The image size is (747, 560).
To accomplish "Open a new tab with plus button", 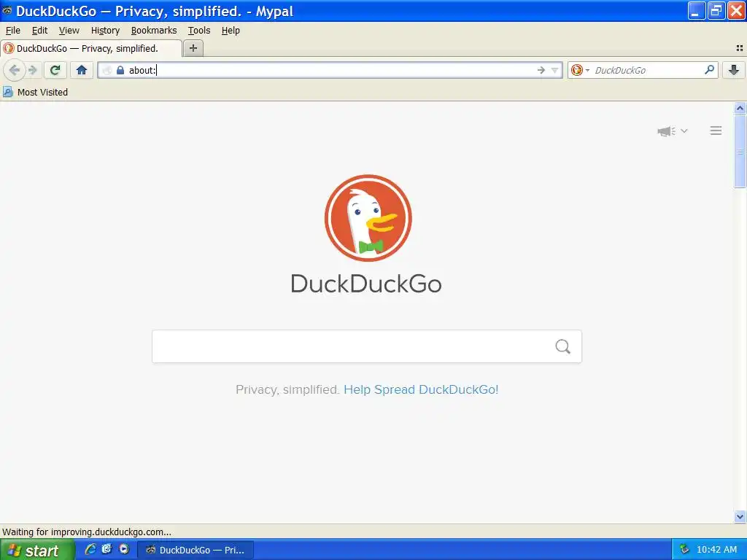I will 193,48.
